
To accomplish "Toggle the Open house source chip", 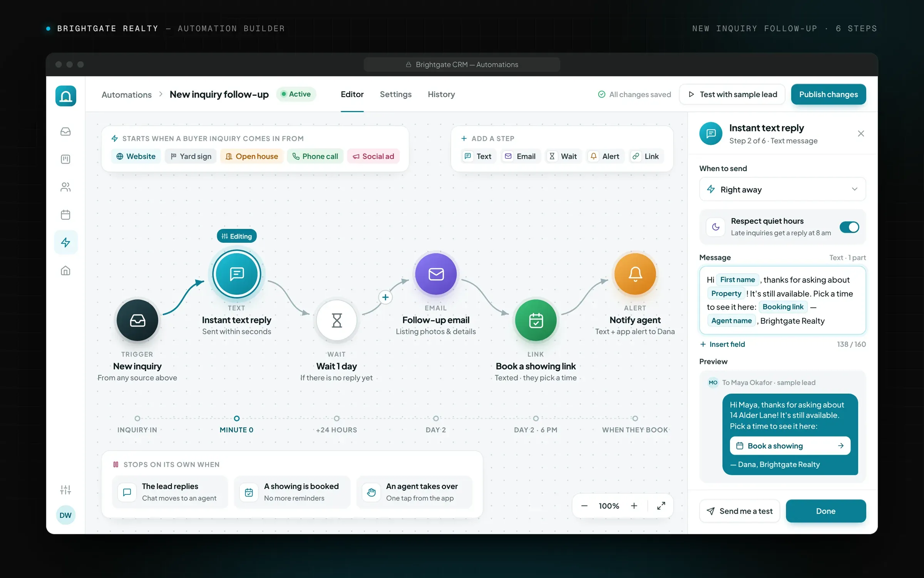I will 252,156.
